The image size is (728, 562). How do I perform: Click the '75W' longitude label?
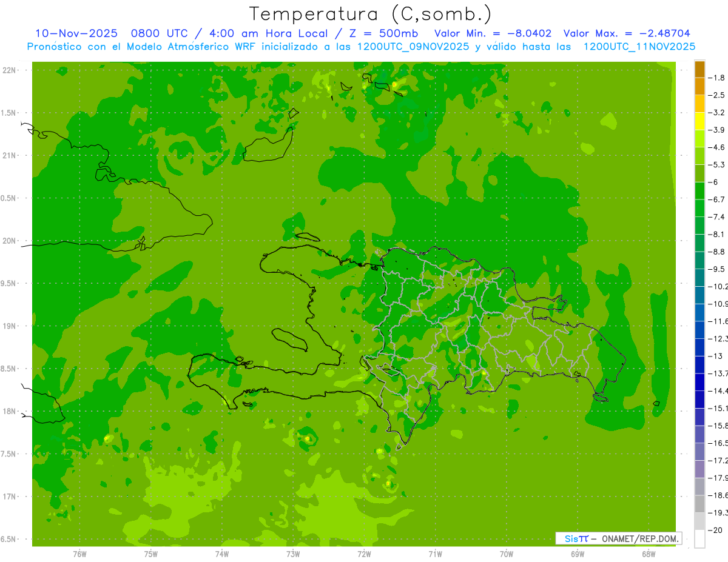151,554
